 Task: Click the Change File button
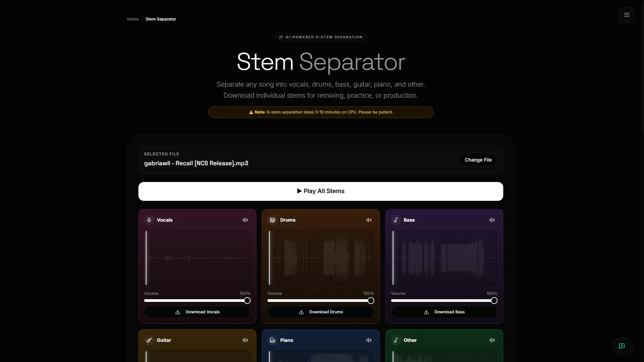click(x=478, y=160)
